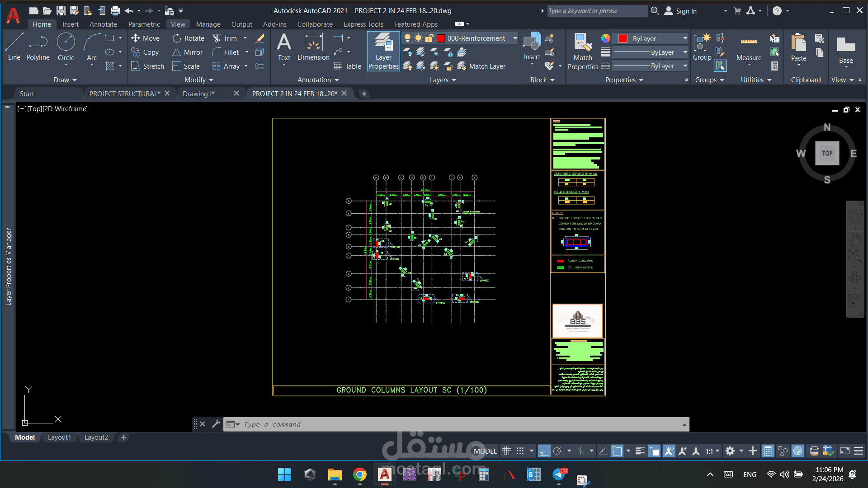Click Sign In link
Screen dimensions: 868x488
click(x=686, y=11)
